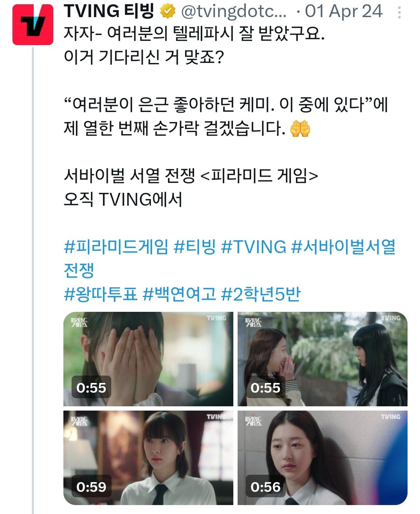This screenshot has width=420, height=514.
Task: Open hashtag #2학년5반
Action: point(261,294)
